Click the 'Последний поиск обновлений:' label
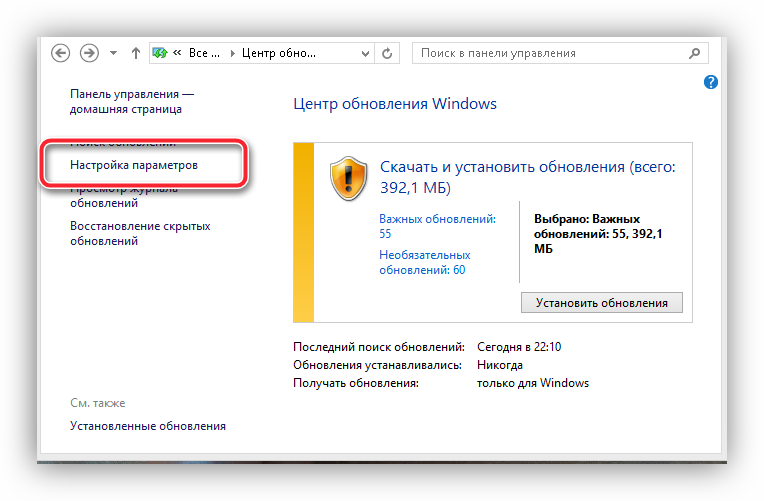Screen dimensions: 764x501 (379, 347)
